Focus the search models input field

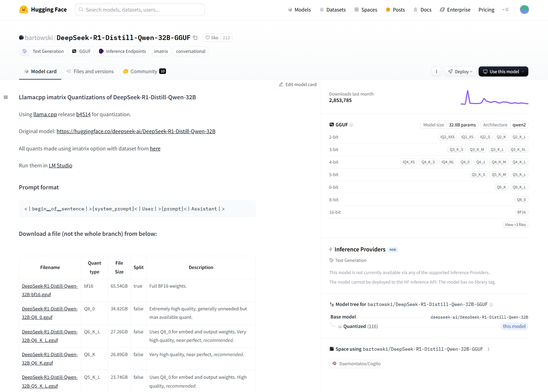[140, 9]
